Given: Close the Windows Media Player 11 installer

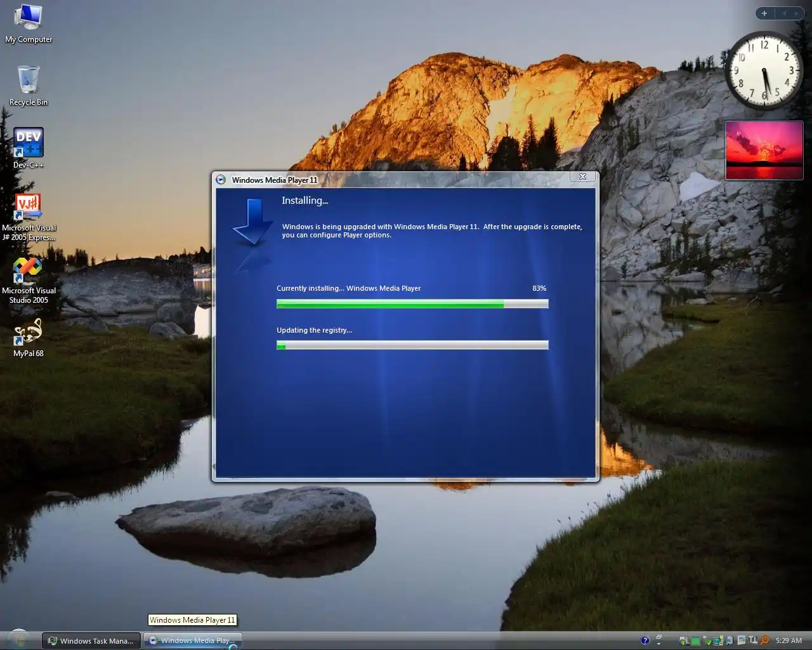Looking at the screenshot, I should pos(582,177).
